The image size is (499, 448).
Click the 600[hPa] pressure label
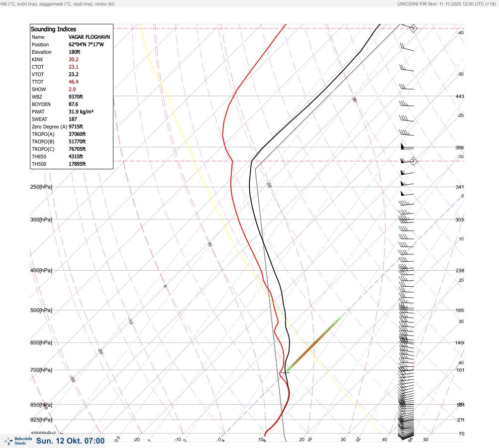tap(41, 342)
